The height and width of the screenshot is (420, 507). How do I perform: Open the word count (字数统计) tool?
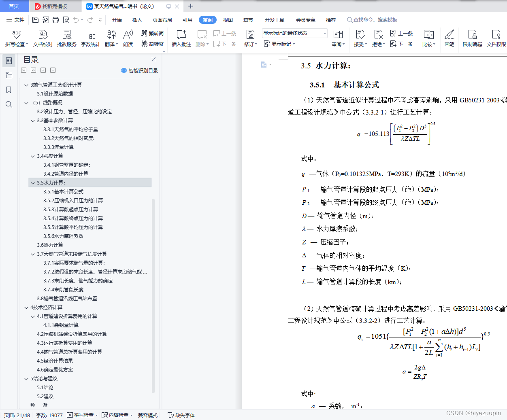click(x=91, y=38)
